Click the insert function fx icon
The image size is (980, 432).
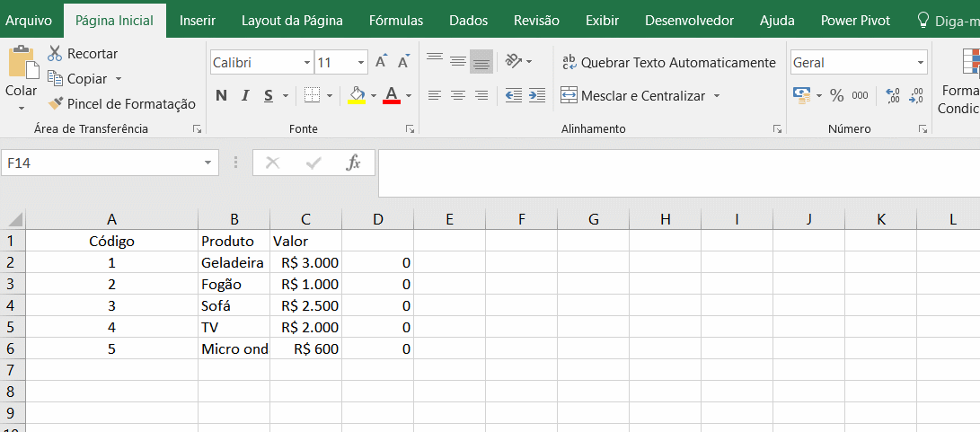tap(353, 163)
